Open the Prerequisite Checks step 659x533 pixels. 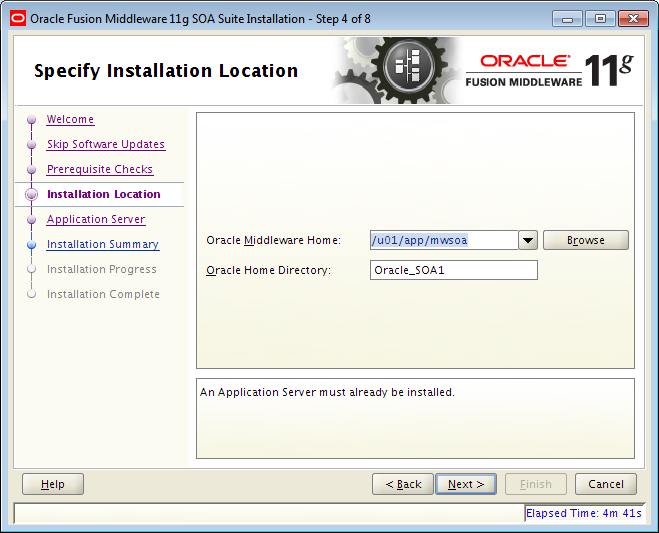coord(100,169)
